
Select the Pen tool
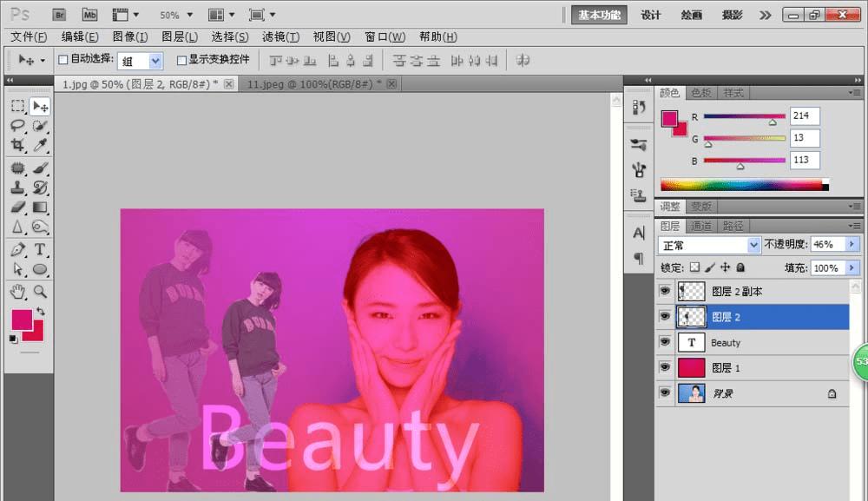coord(17,250)
